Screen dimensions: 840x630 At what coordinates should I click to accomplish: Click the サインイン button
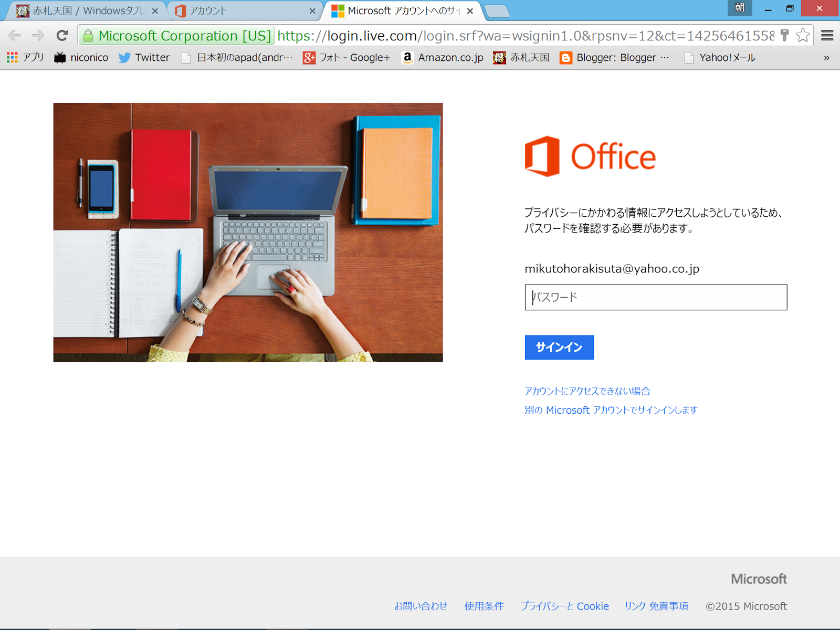click(559, 347)
